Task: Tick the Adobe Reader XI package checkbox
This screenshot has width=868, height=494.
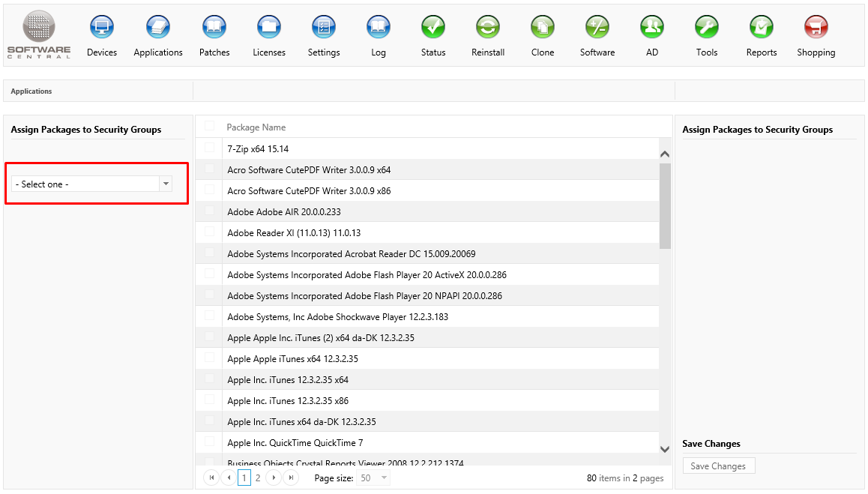Action: [210, 232]
